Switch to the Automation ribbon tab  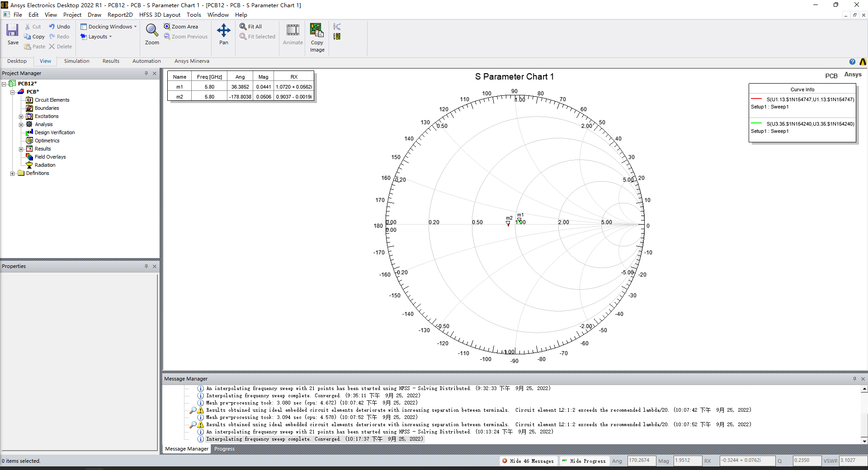(146, 61)
